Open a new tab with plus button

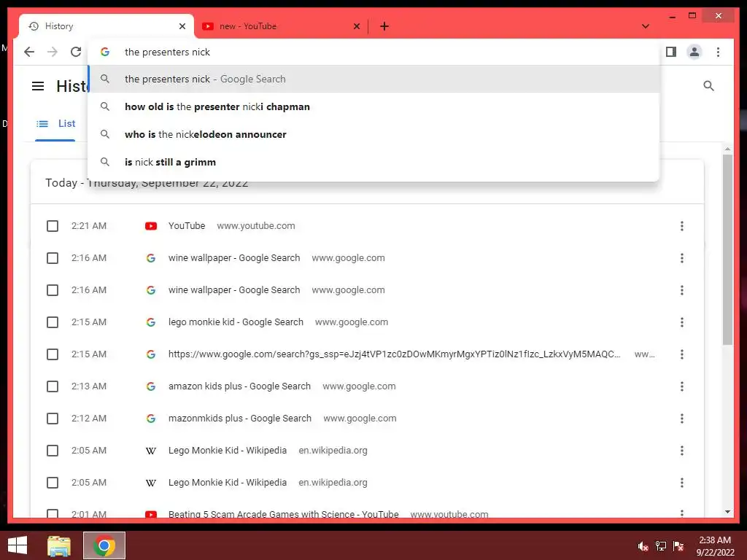(x=384, y=26)
